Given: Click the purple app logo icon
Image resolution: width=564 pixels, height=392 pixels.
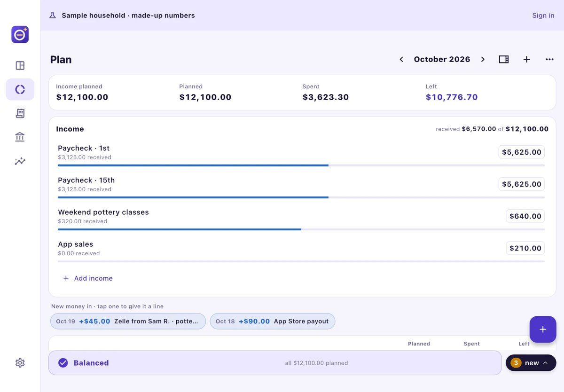Looking at the screenshot, I should [20, 35].
